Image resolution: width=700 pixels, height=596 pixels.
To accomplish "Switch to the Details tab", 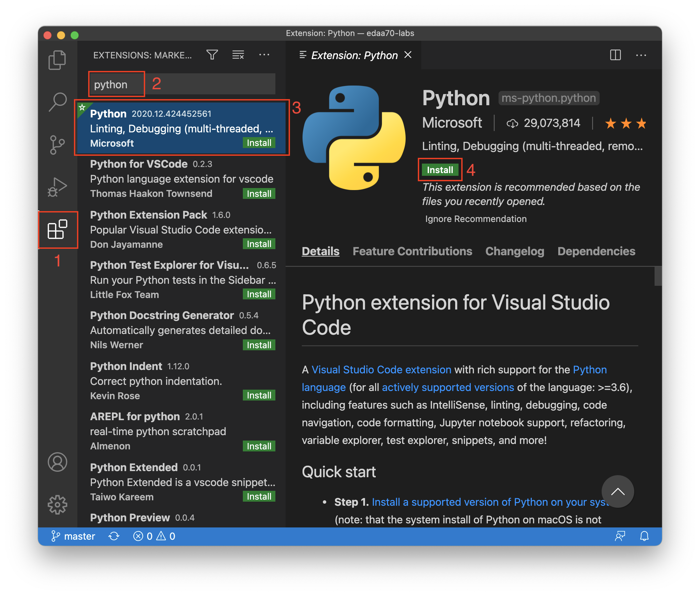I will pos(320,251).
